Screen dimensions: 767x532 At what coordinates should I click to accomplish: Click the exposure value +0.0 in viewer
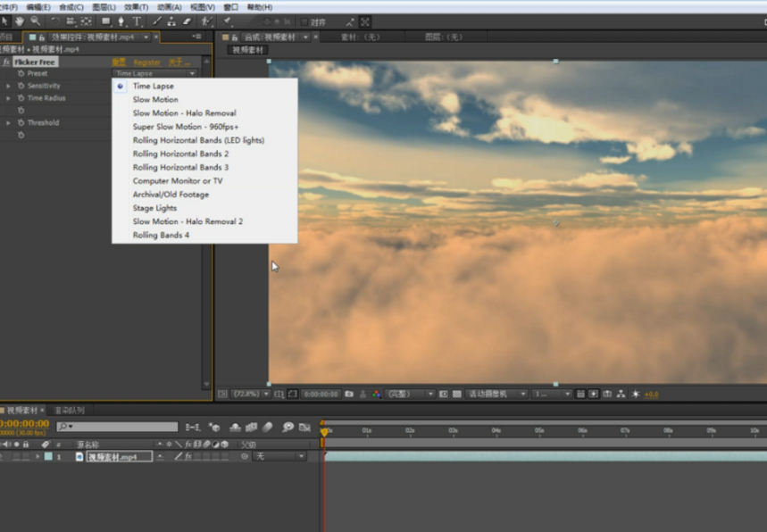click(x=651, y=394)
